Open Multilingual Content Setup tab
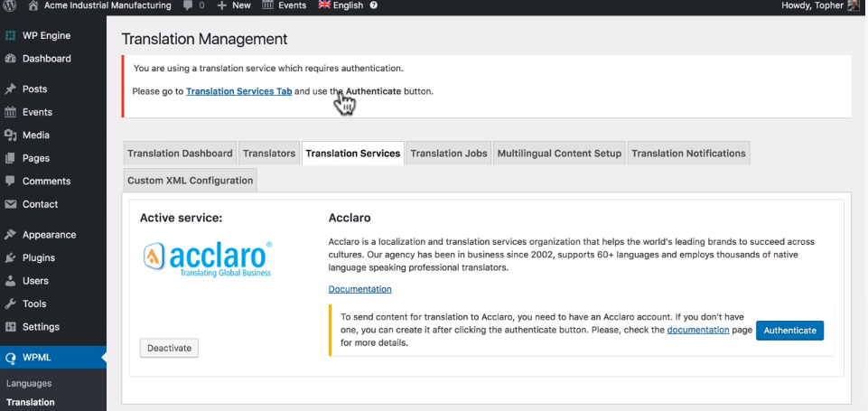 (559, 154)
